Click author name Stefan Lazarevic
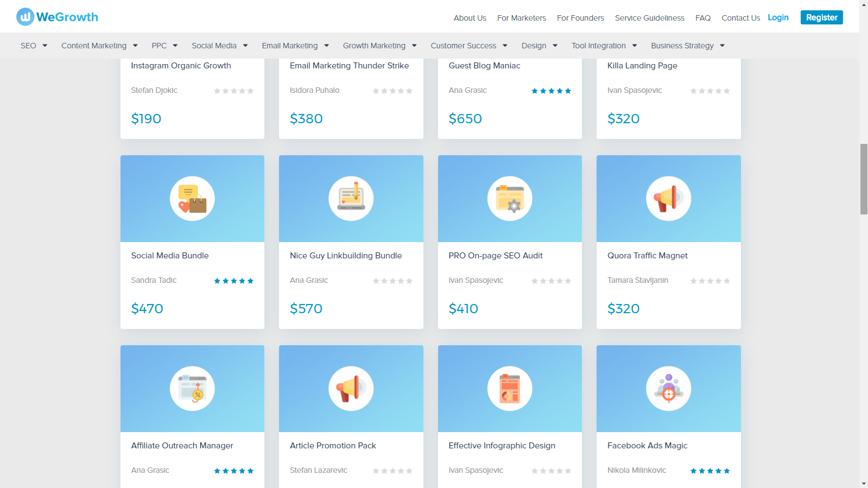The image size is (868, 488). (x=319, y=471)
